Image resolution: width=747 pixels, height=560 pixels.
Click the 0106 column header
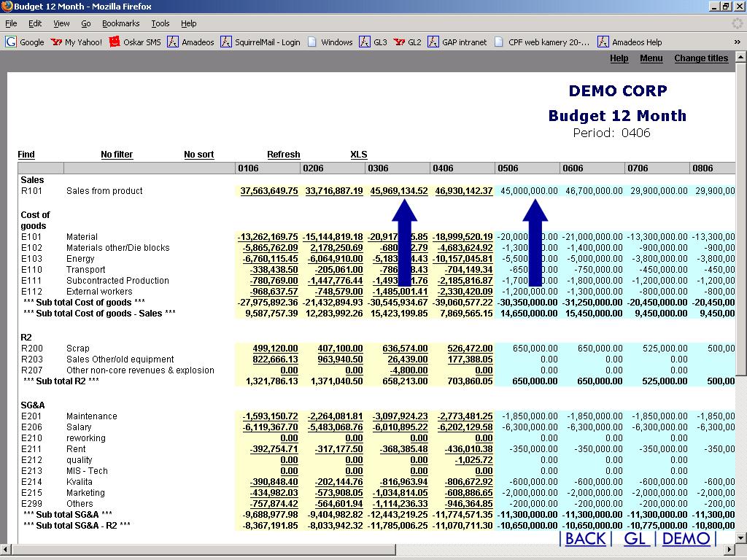click(268, 168)
